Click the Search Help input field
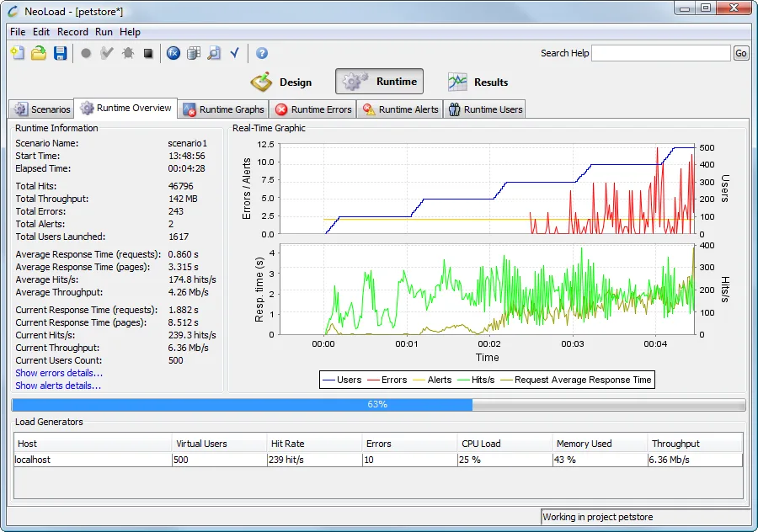The image size is (758, 532). click(x=661, y=53)
